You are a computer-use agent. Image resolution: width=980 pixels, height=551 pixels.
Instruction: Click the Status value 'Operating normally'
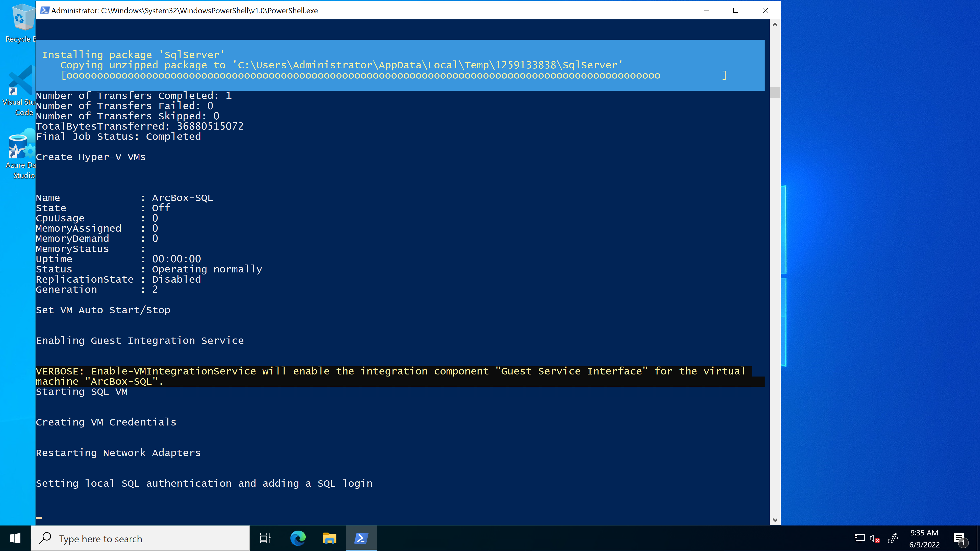point(207,269)
